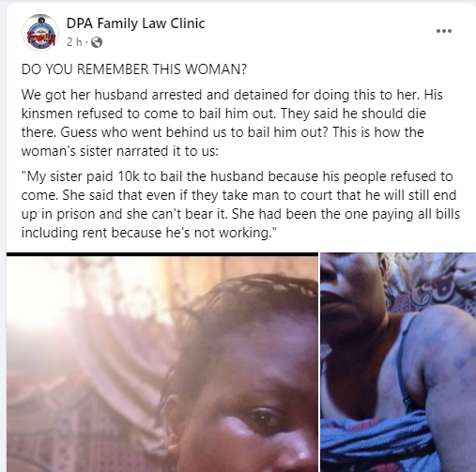Click the red "Family" text in the logo
Screen dimensions: 476x472
(x=41, y=37)
